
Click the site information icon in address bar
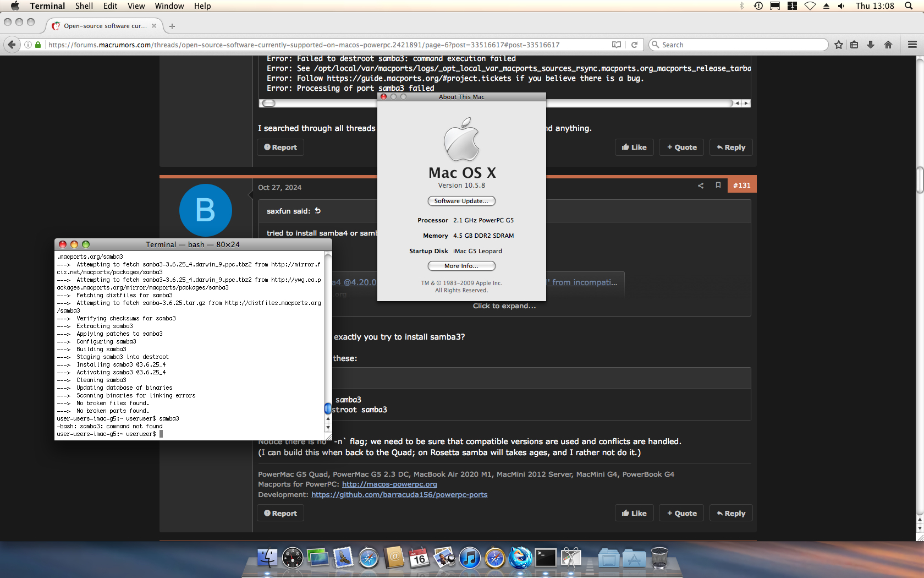[x=28, y=45]
